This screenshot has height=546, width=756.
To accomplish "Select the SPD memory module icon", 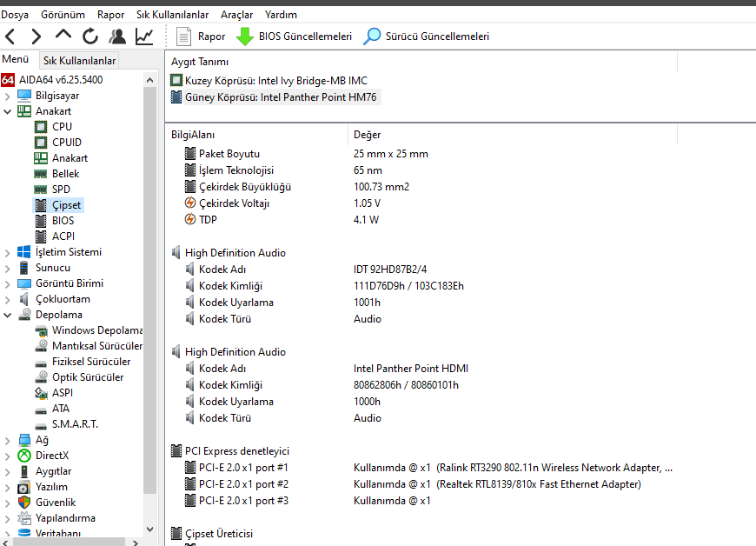I will [x=41, y=190].
